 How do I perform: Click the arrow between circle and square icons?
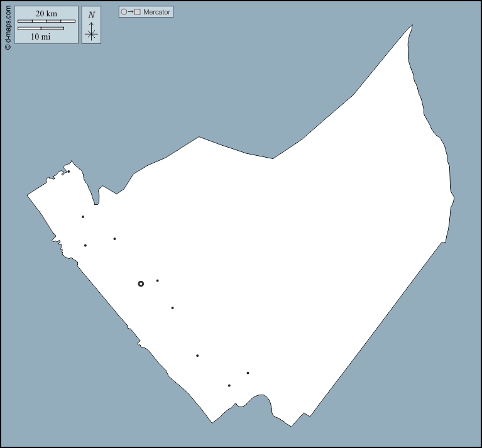131,12
